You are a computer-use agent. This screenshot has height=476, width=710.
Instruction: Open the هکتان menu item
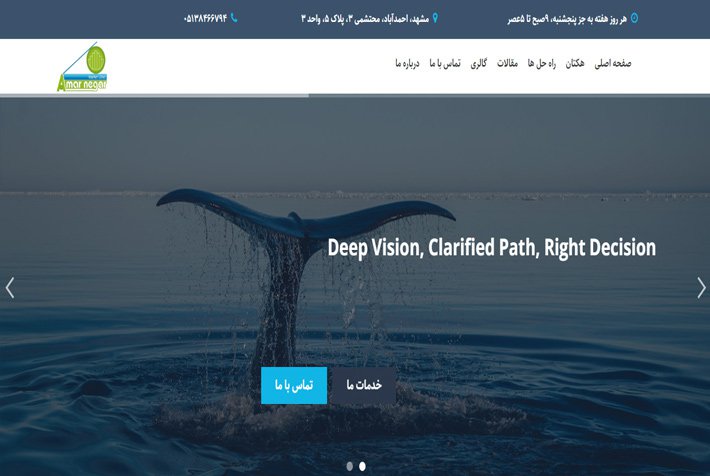575,63
